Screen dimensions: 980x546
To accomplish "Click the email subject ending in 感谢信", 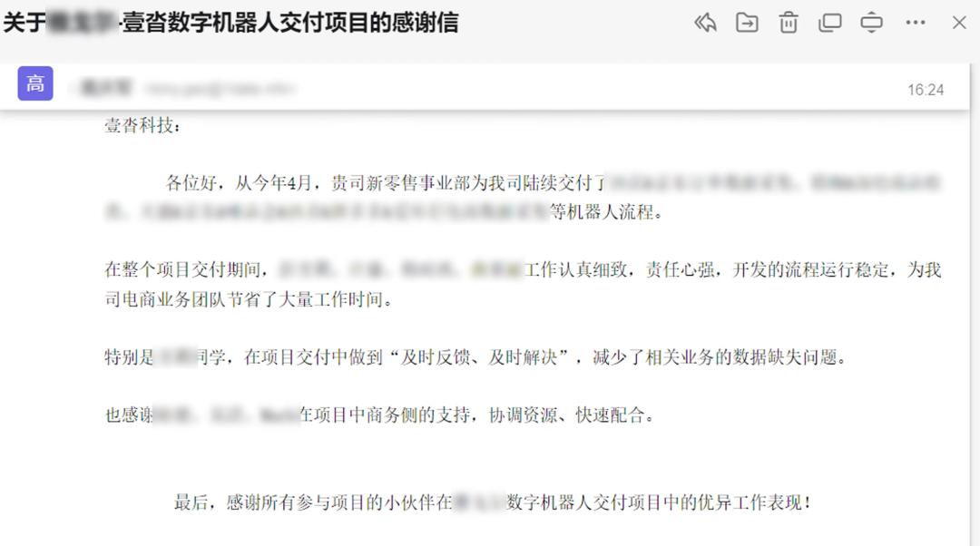I will [x=230, y=23].
